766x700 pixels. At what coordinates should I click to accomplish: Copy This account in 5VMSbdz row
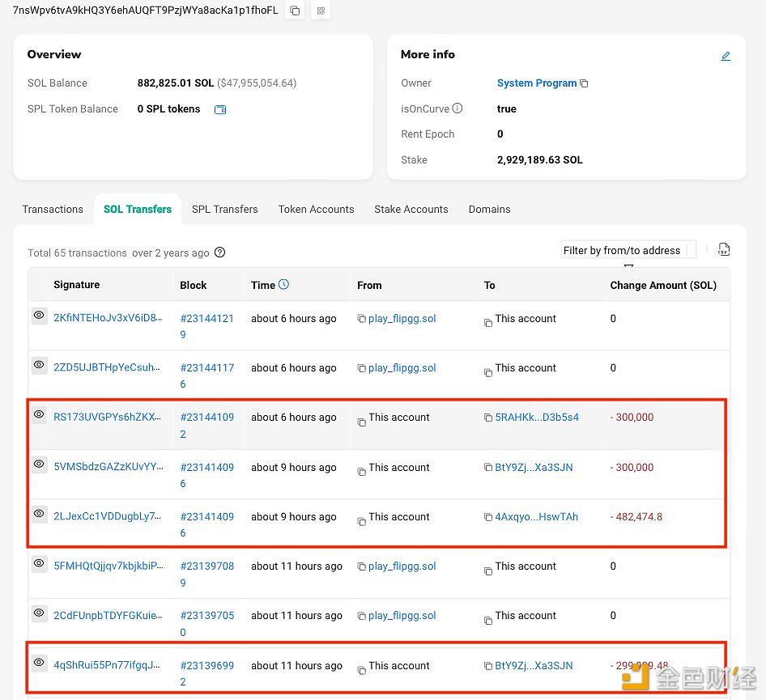click(x=361, y=472)
